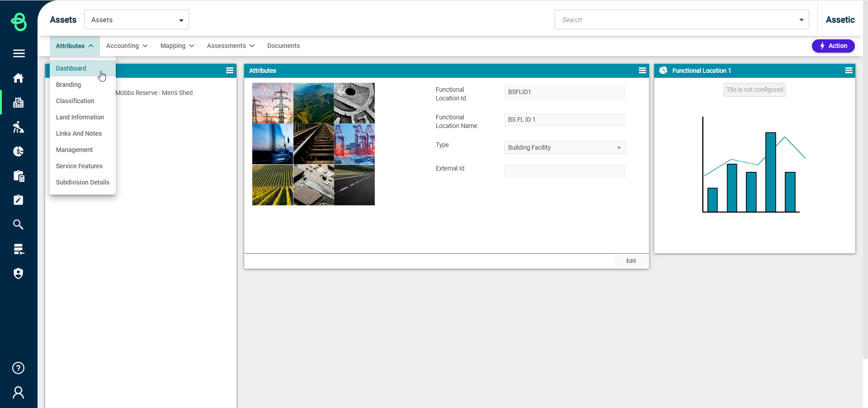Open the Assets module dropdown
The image size is (868, 408).
137,19
